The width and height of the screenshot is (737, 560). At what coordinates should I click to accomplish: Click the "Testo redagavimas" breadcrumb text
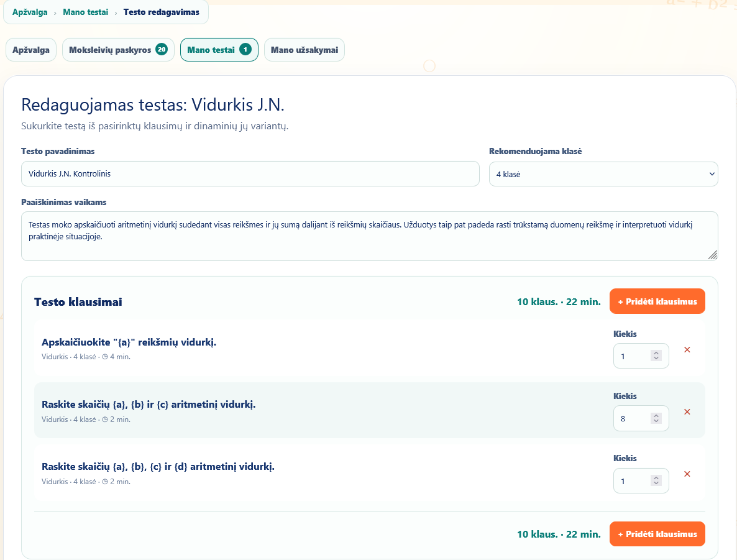pos(161,12)
